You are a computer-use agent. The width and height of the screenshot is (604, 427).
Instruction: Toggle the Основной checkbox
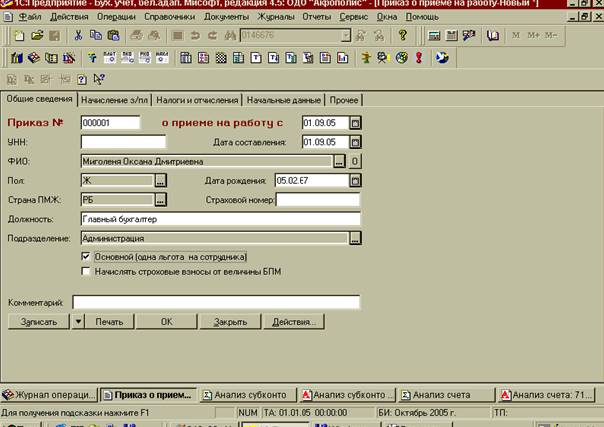(86, 257)
